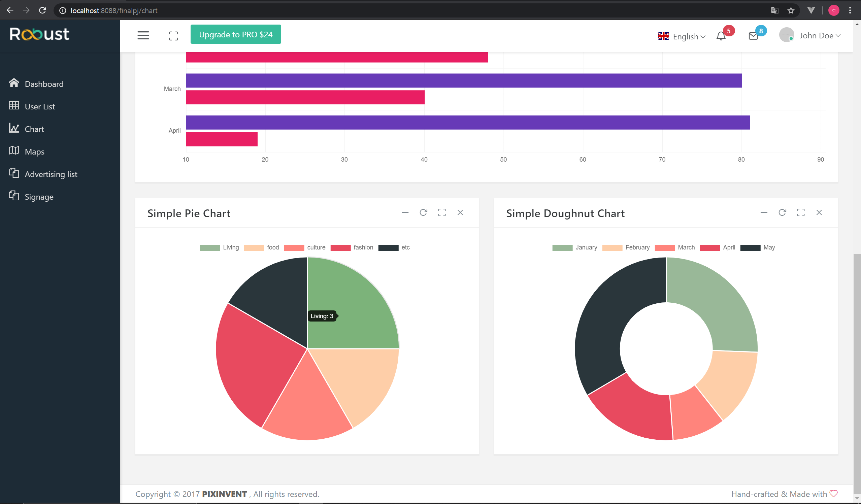
Task: Click the Robust logo
Action: pyautogui.click(x=40, y=34)
